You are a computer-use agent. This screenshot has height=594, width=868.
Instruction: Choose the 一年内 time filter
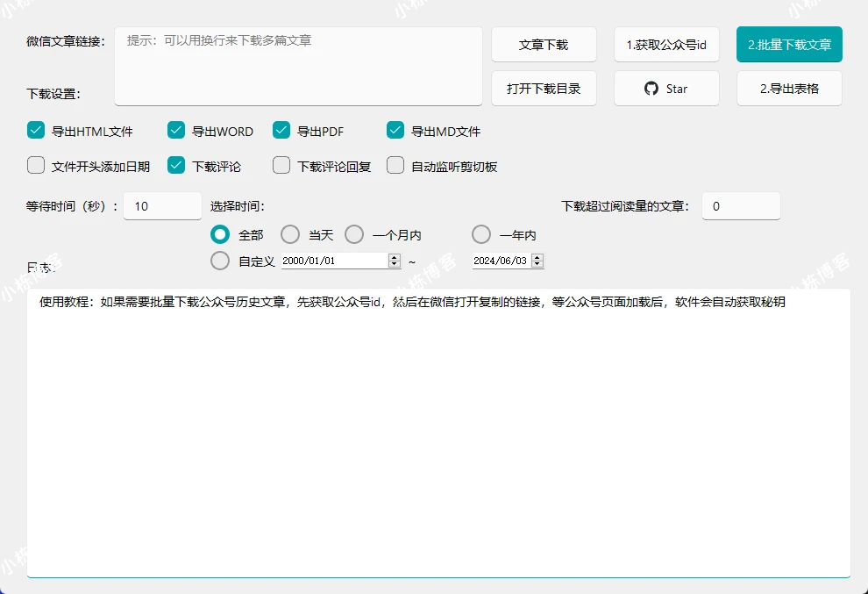pyautogui.click(x=481, y=234)
